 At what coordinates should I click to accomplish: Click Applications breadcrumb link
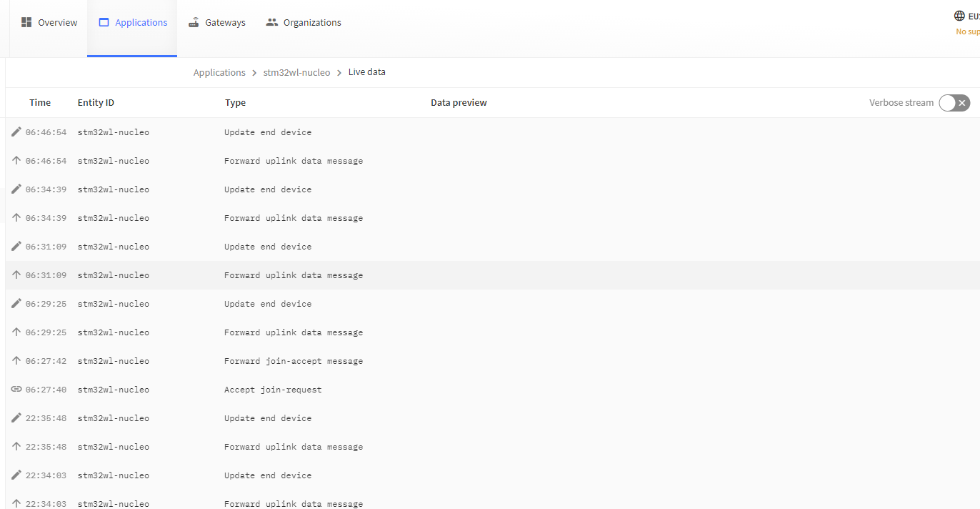(x=219, y=72)
